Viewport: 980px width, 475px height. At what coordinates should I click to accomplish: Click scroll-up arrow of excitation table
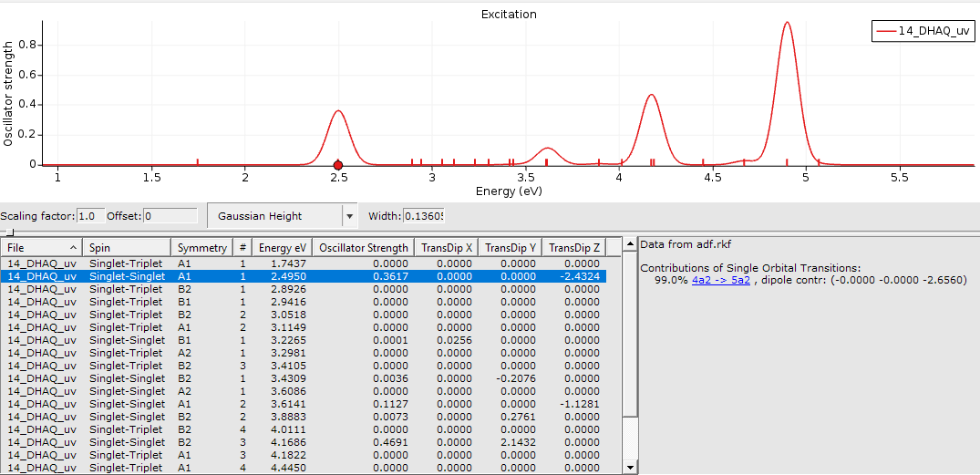tap(629, 244)
